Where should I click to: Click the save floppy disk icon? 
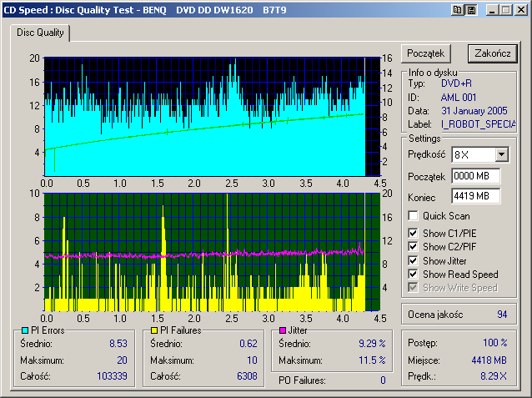pos(471,10)
